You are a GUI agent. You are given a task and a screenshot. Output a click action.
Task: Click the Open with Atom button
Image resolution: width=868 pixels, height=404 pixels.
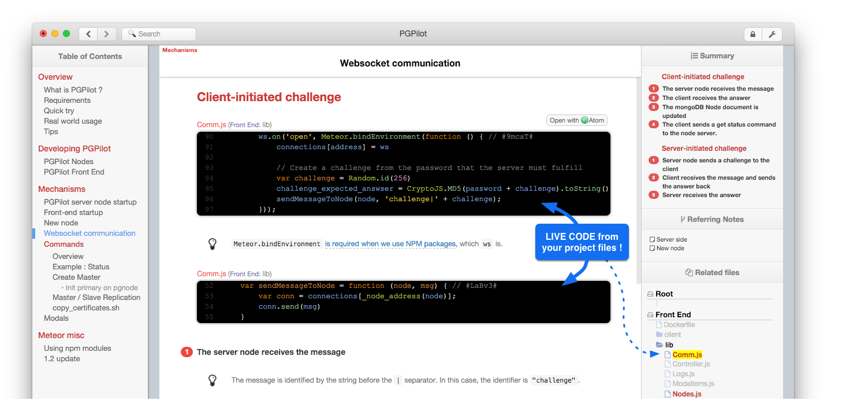coord(577,120)
